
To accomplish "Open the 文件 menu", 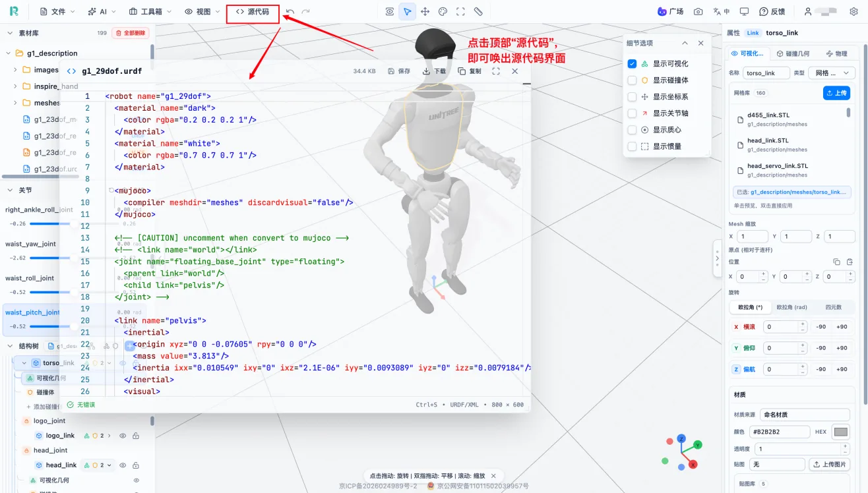I will coord(57,12).
